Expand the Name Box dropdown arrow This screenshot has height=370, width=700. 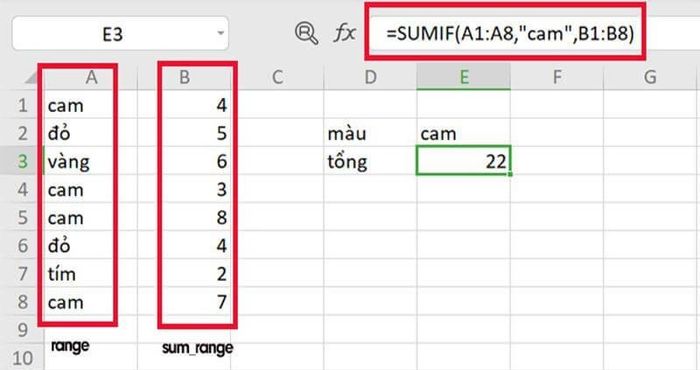(220, 33)
